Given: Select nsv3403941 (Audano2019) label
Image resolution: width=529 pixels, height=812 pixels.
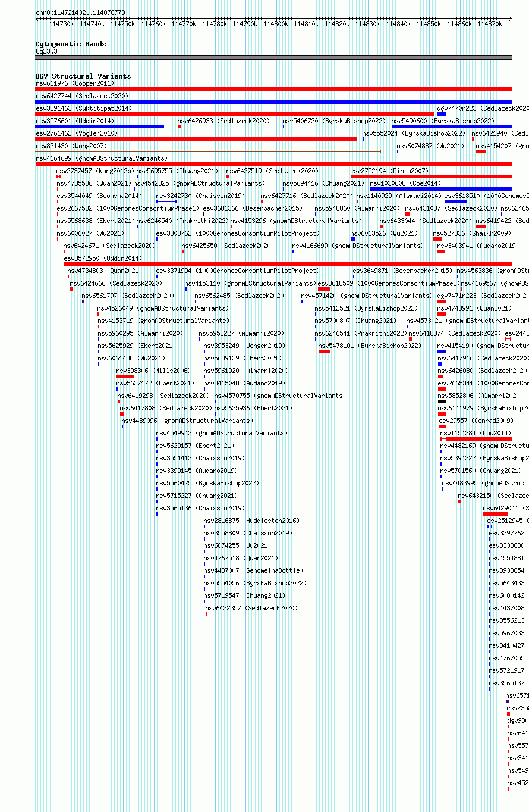Looking at the screenshot, I should coord(478,246).
